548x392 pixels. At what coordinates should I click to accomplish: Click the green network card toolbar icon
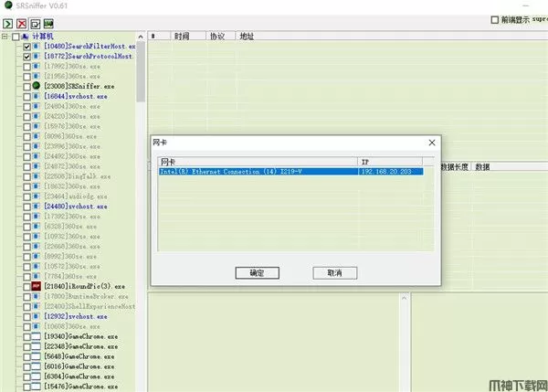pyautogui.click(x=47, y=22)
